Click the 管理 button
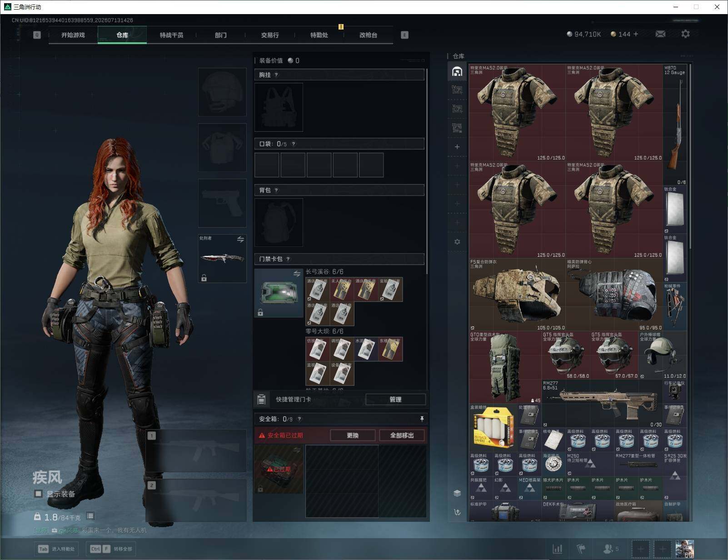This screenshot has height=560, width=728. click(395, 400)
